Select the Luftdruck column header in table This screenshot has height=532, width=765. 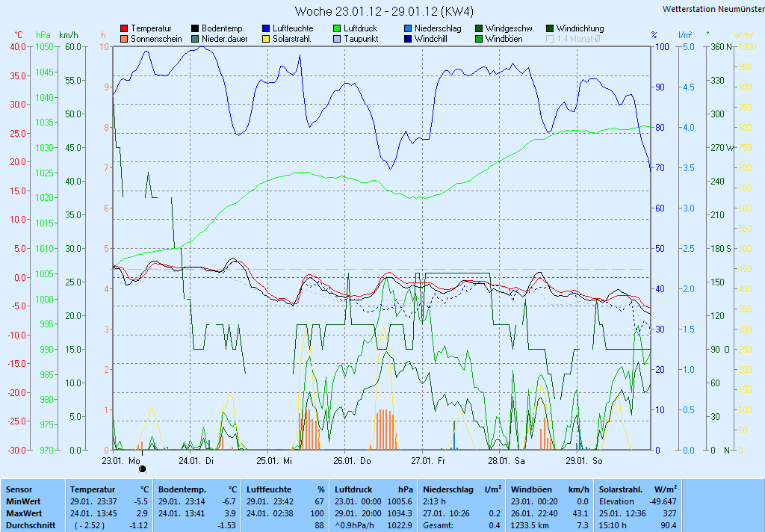(353, 489)
